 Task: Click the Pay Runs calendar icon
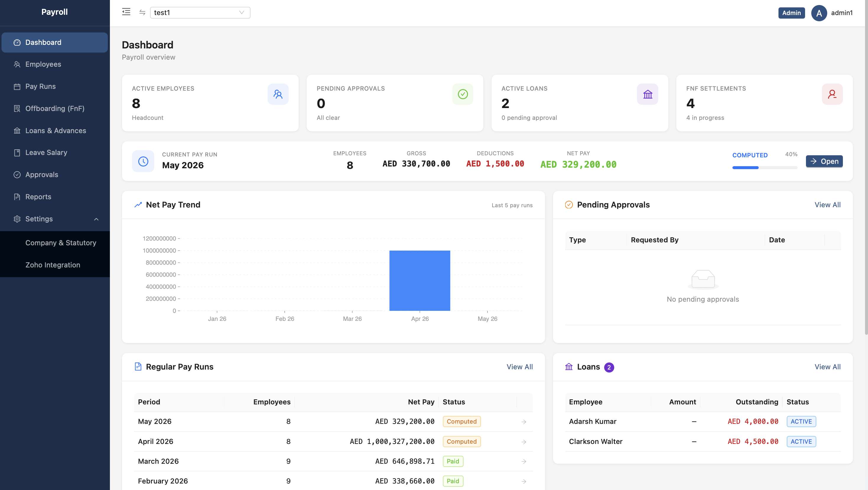[x=17, y=86]
